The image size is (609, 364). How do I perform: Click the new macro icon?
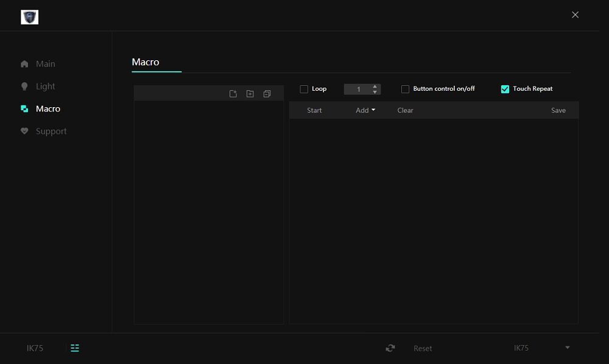233,94
